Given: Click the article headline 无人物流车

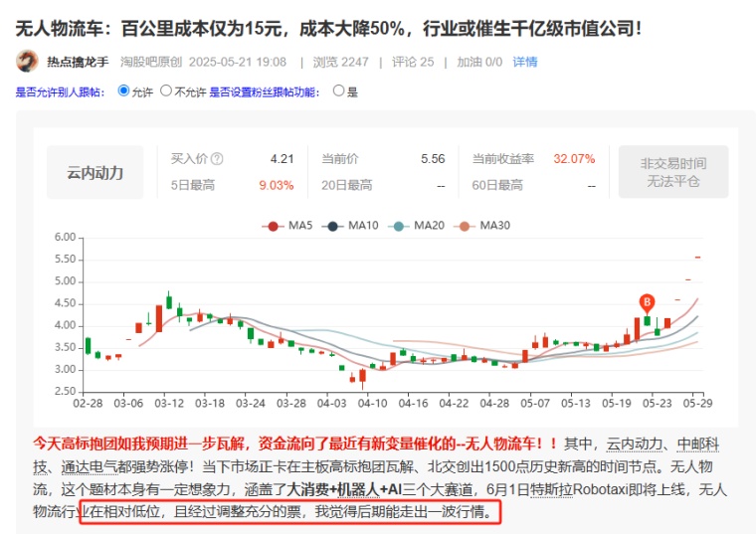Looking at the screenshot, I should pos(328,28).
